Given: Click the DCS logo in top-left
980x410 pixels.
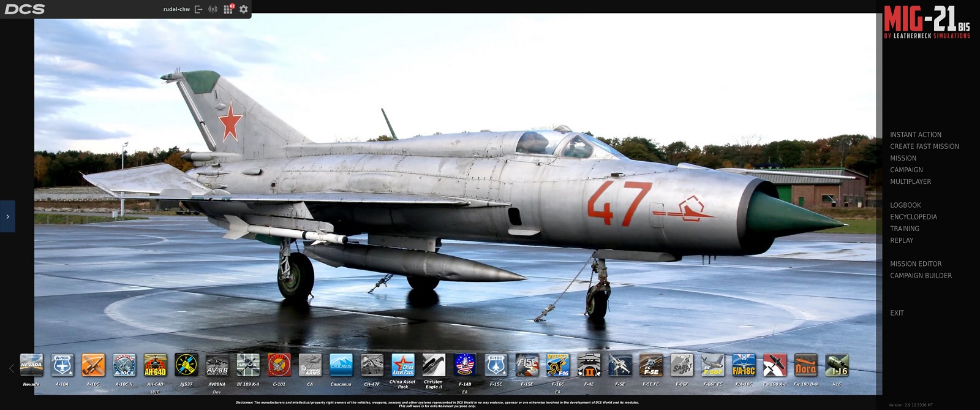Looking at the screenshot, I should pyautogui.click(x=24, y=9).
